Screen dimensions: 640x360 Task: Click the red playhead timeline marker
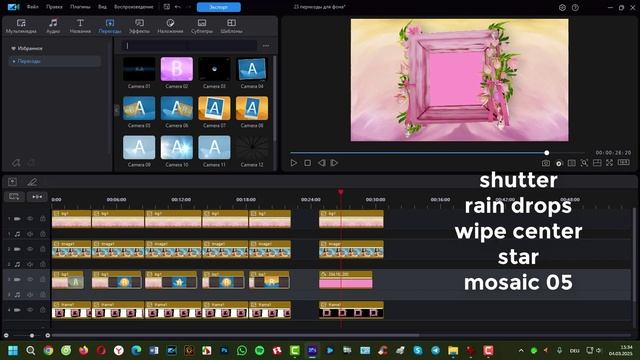[341, 192]
